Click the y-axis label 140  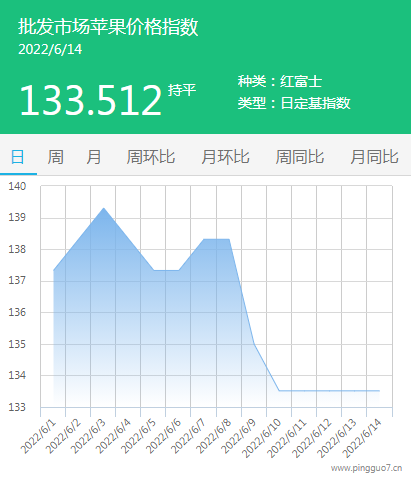pos(17,186)
